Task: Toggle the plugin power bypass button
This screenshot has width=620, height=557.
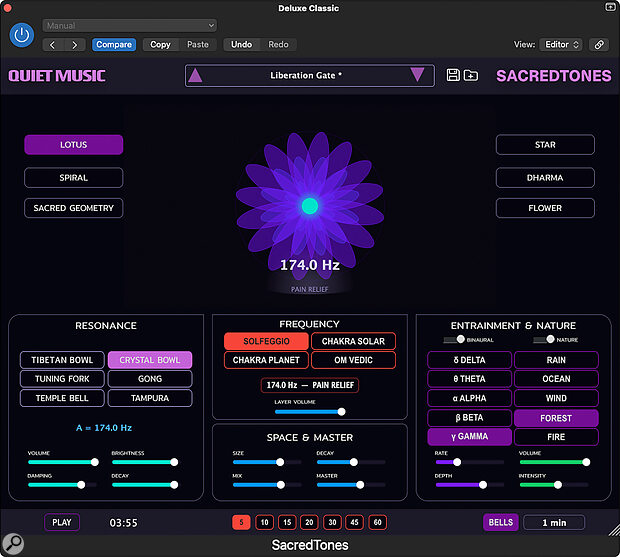Action: tap(22, 35)
